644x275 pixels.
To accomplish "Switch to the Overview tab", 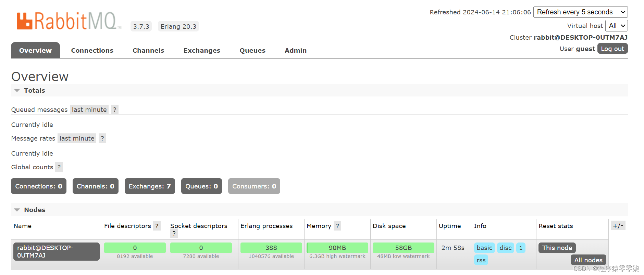I will click(x=36, y=50).
